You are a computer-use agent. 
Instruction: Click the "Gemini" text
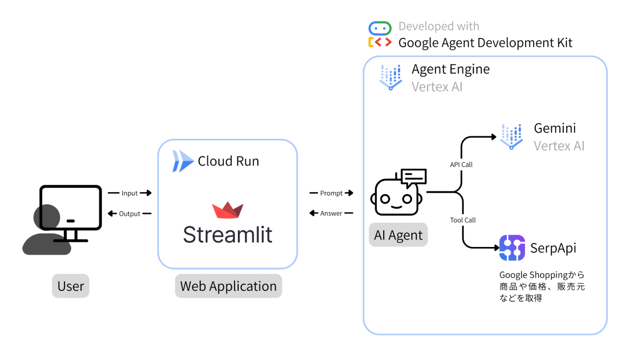coord(555,128)
